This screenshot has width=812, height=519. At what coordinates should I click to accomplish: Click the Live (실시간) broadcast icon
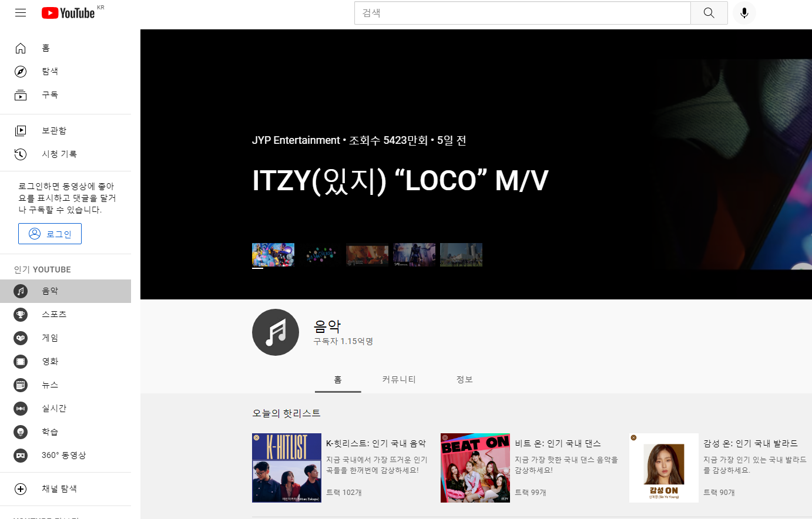pyautogui.click(x=21, y=409)
